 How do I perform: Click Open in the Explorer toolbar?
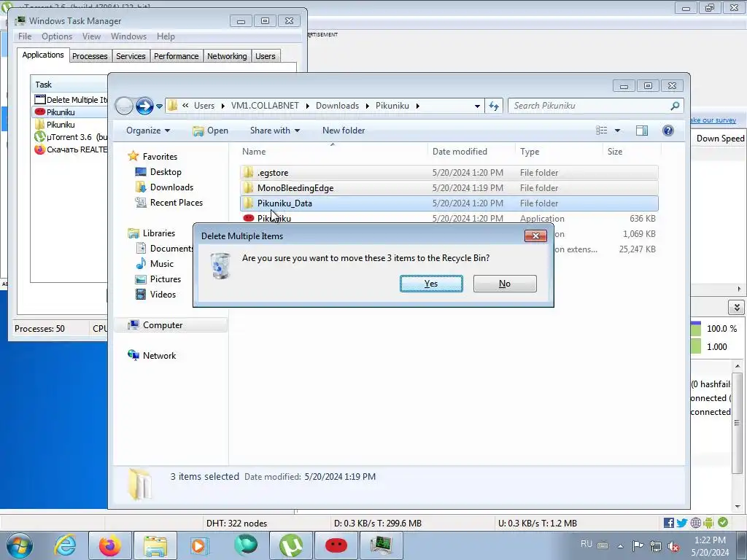pos(211,131)
